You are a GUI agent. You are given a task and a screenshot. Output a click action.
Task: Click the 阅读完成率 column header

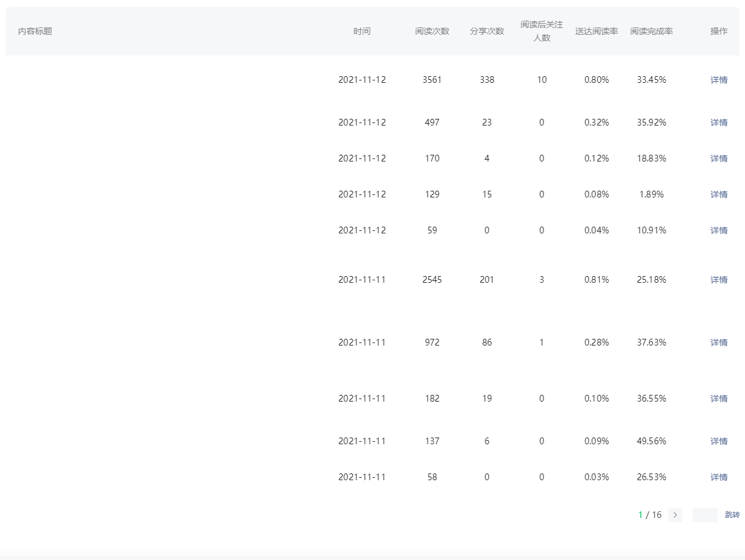(x=651, y=31)
